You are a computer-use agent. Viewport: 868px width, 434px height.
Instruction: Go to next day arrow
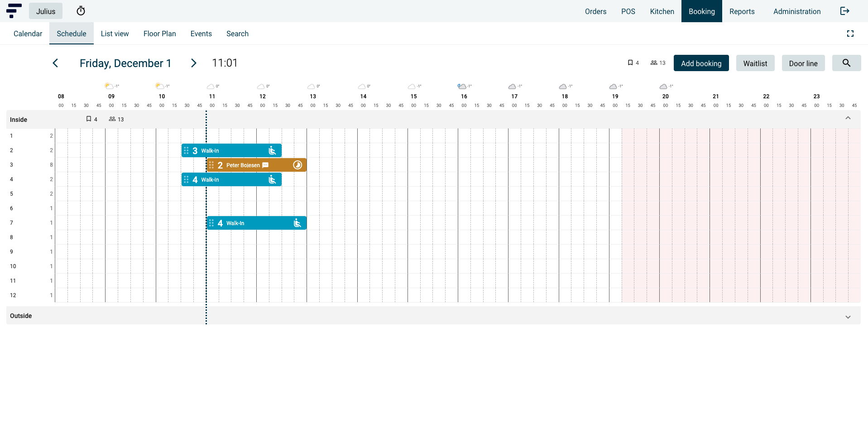point(193,63)
